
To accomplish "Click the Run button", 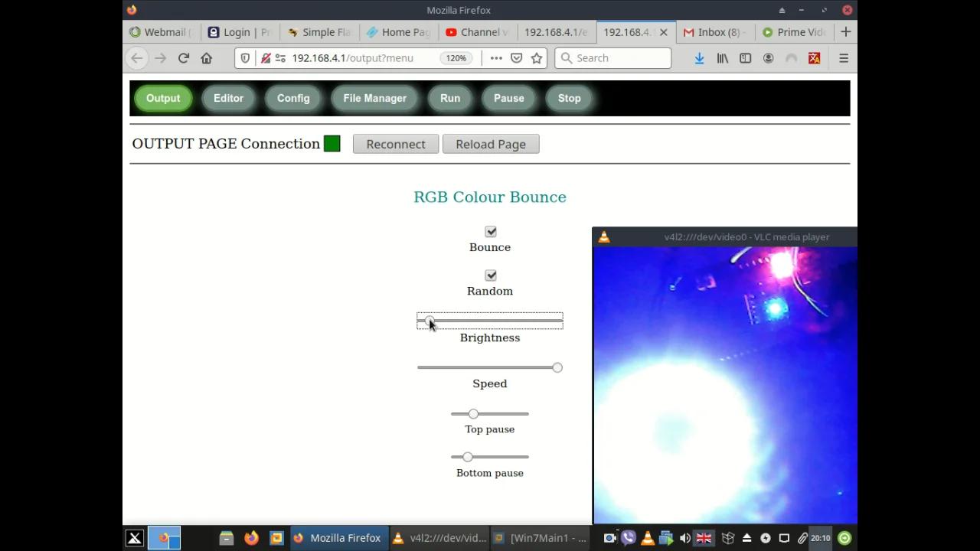I will pyautogui.click(x=450, y=98).
